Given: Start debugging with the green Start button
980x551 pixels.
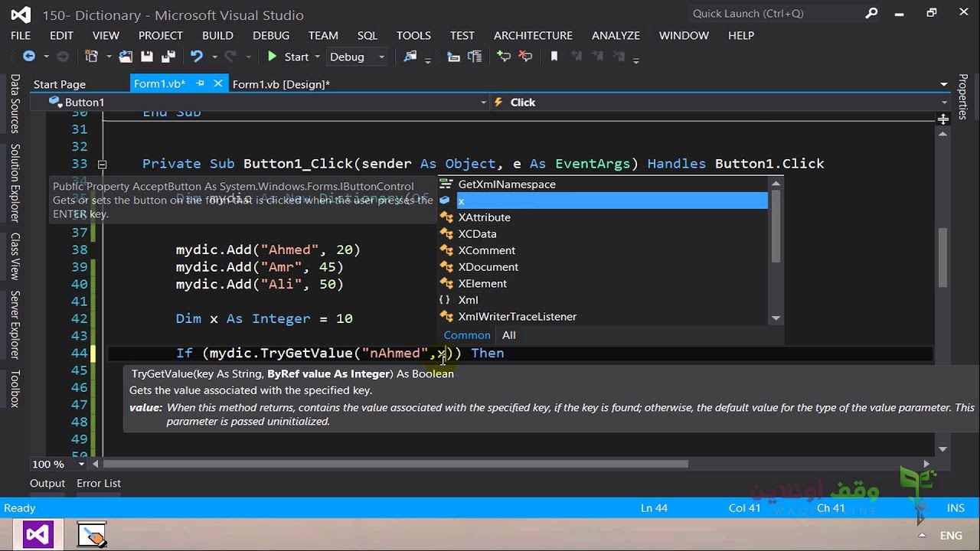Looking at the screenshot, I should [x=288, y=57].
